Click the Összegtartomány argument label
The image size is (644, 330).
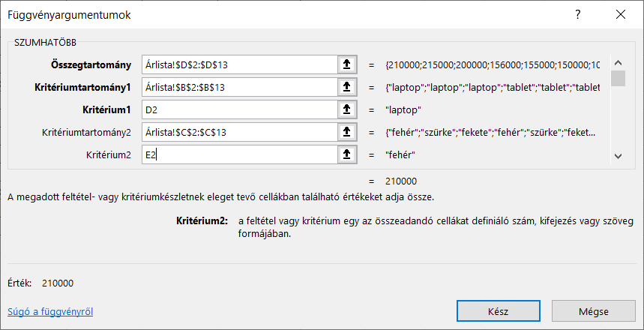point(91,64)
